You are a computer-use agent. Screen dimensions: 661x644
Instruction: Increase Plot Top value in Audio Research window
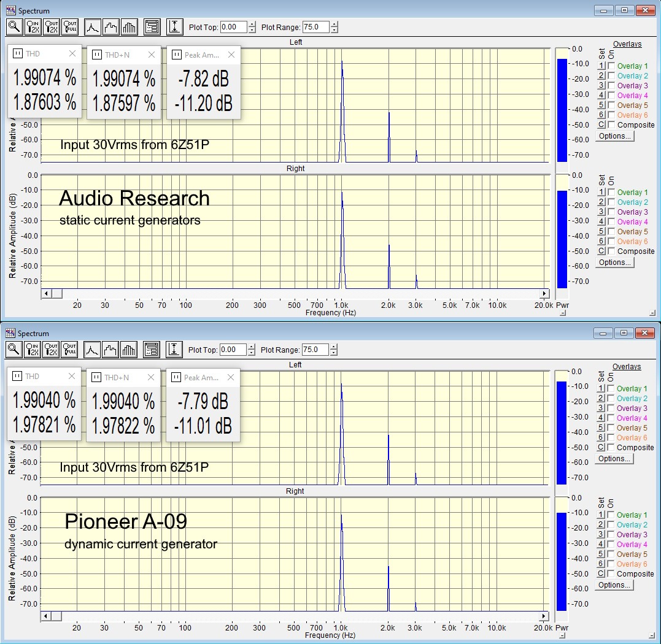[252, 25]
